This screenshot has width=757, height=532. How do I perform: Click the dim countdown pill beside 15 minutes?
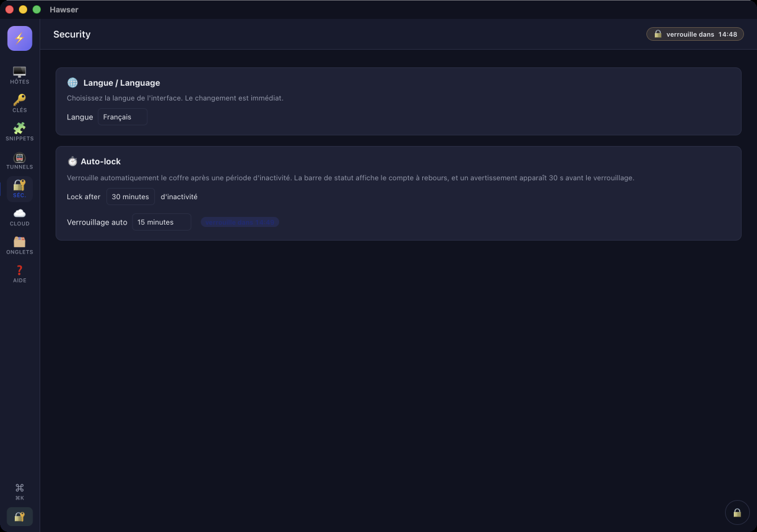point(240,222)
